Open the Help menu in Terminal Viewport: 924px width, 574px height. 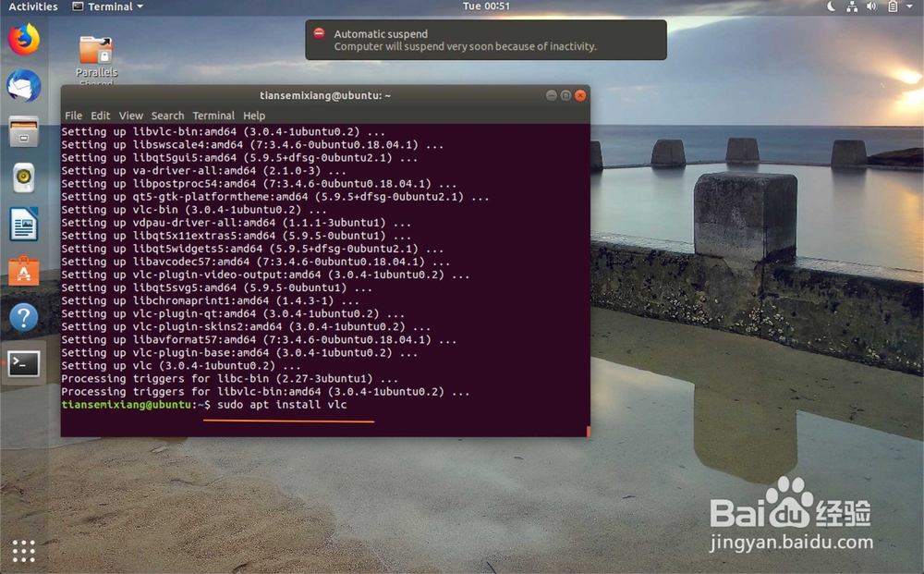click(x=254, y=116)
